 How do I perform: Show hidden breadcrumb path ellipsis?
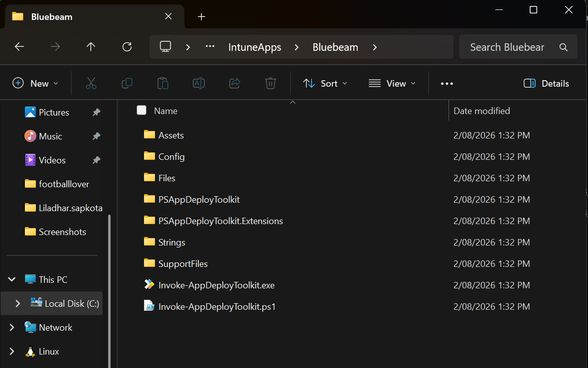[210, 47]
